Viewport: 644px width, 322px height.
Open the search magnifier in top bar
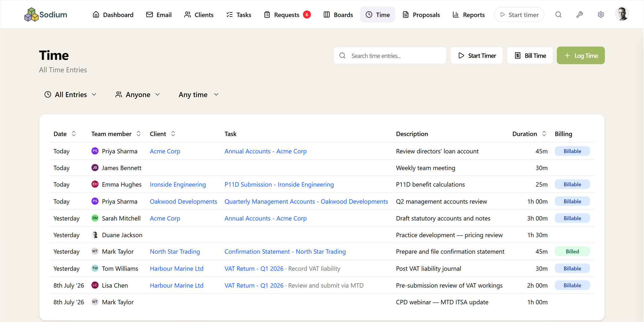pos(558,14)
